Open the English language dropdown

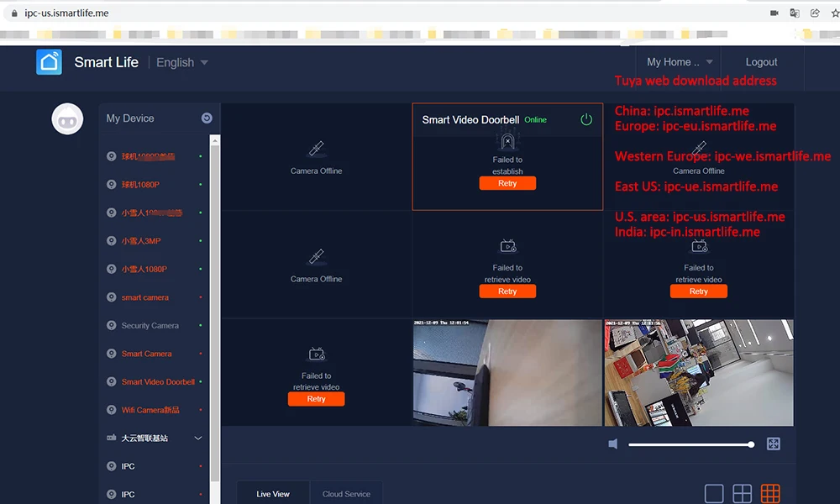180,61
